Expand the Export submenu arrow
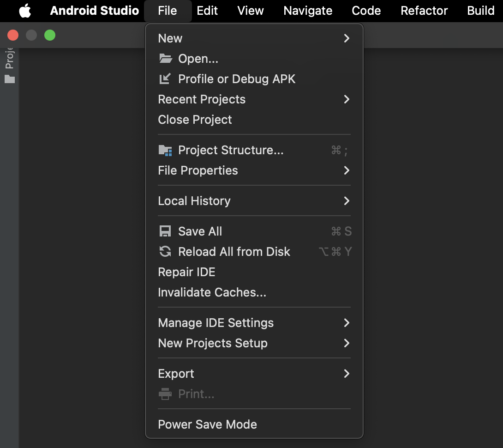 [347, 374]
